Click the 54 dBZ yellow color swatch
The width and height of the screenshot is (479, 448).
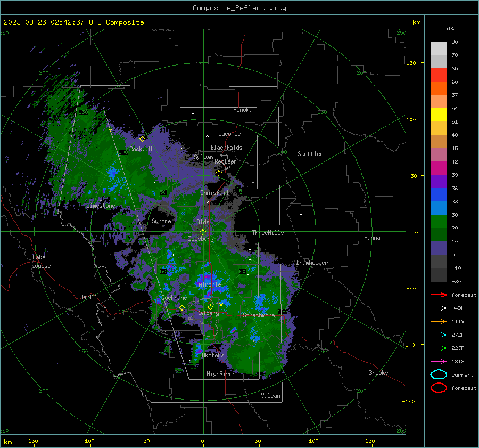pyautogui.click(x=439, y=115)
